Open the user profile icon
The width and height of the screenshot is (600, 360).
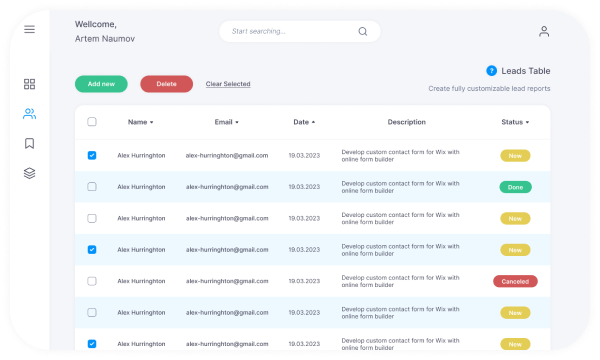[x=544, y=31]
